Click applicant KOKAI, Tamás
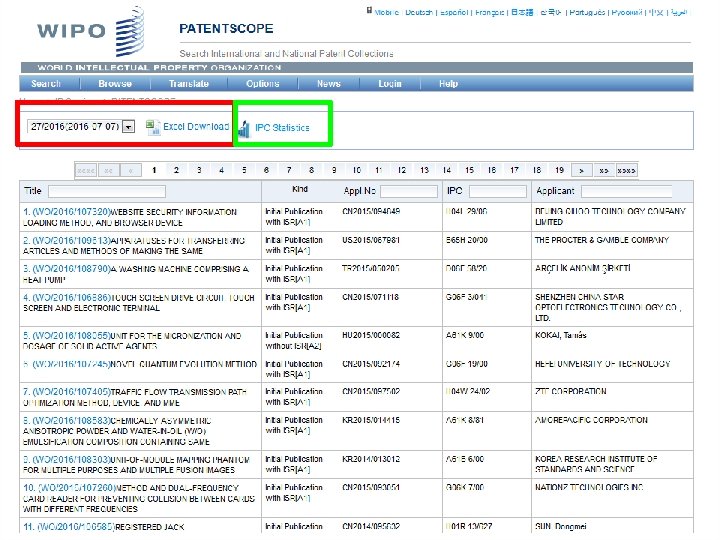This screenshot has height=540, width=720. tap(561, 336)
